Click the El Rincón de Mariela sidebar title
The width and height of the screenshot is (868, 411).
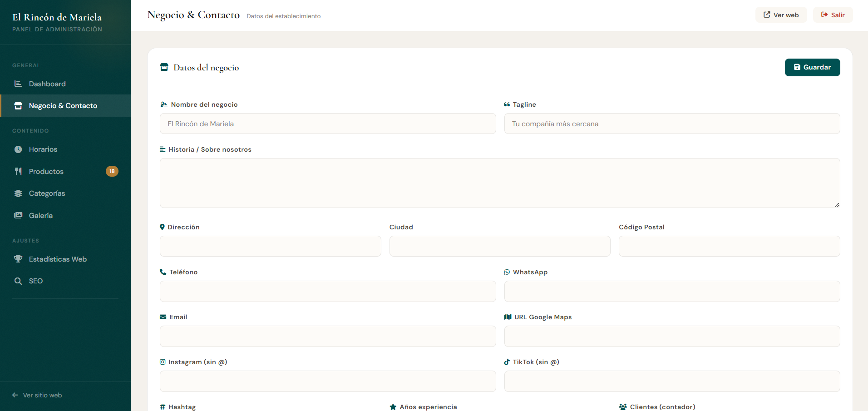coord(57,17)
